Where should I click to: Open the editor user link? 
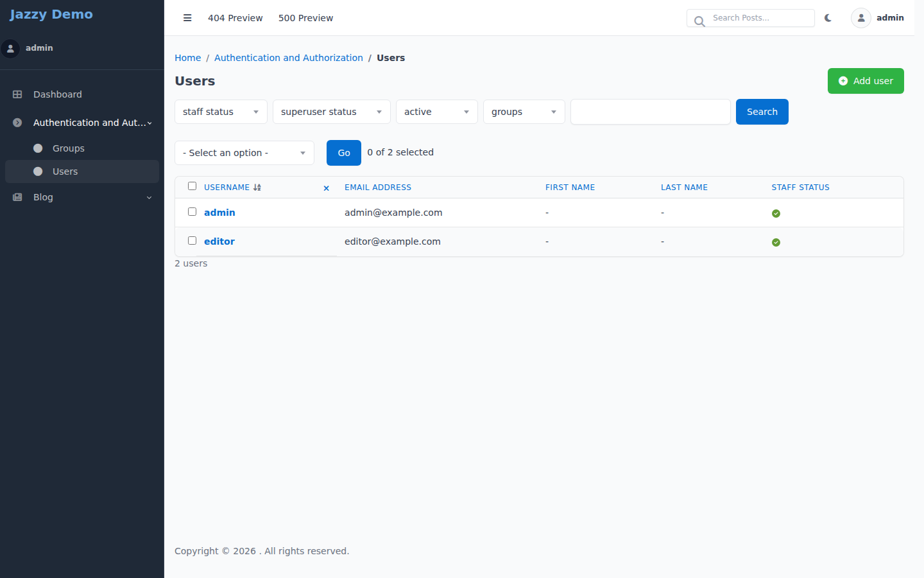click(x=219, y=241)
